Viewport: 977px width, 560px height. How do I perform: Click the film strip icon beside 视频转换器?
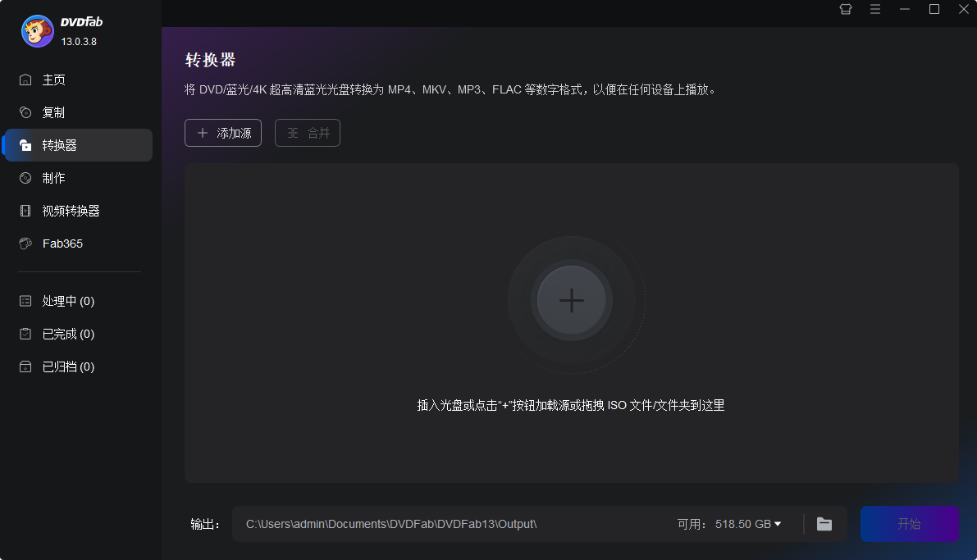(25, 212)
